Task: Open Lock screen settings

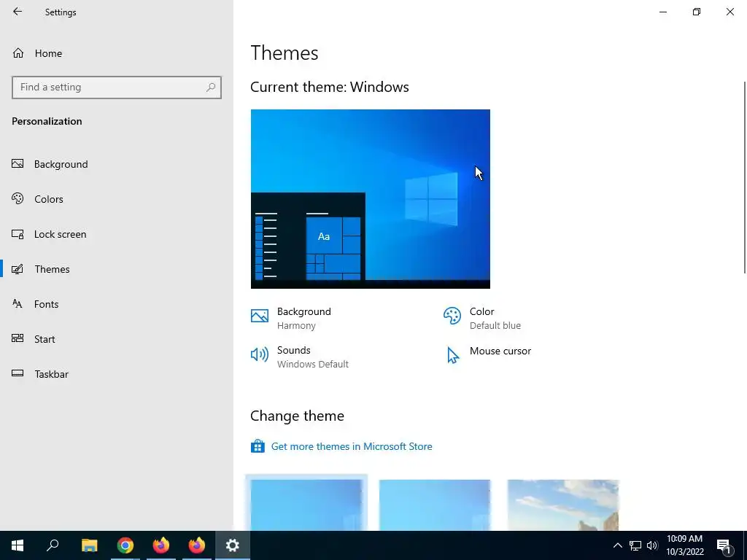Action: [x=117, y=234]
